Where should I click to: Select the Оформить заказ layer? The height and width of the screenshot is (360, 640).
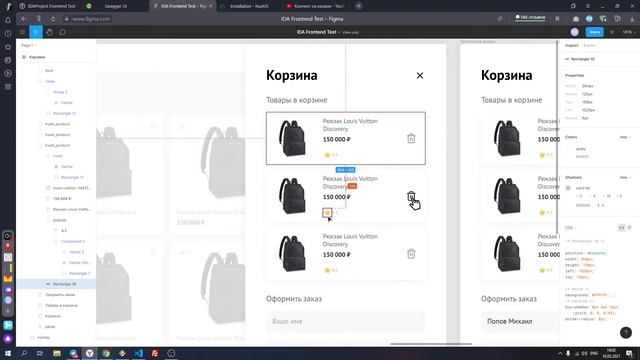coord(60,295)
